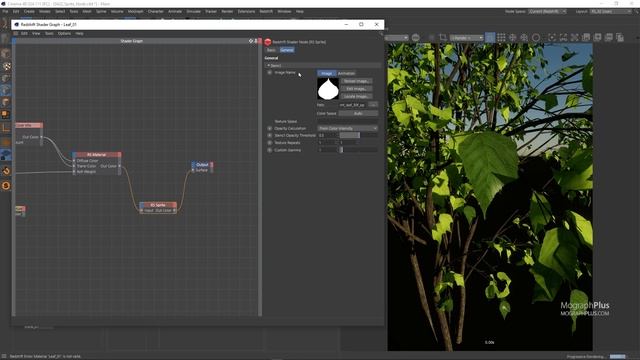The image size is (640, 360).
Task: Switch to the Basic tab
Action: coord(271,50)
